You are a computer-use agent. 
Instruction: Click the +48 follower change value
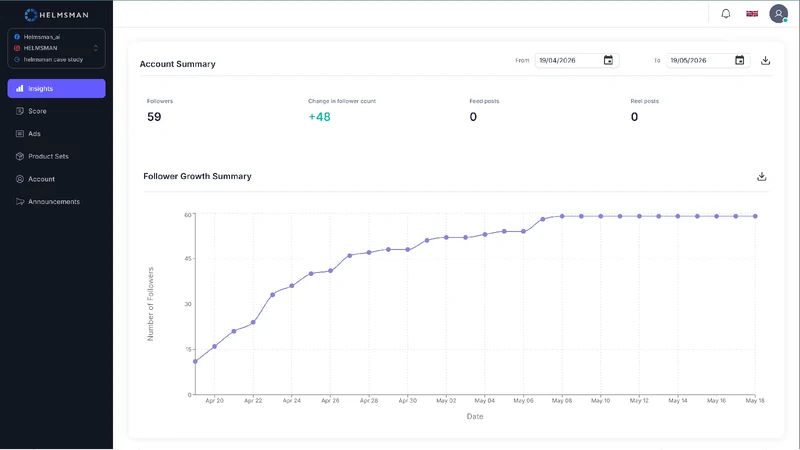(x=319, y=117)
